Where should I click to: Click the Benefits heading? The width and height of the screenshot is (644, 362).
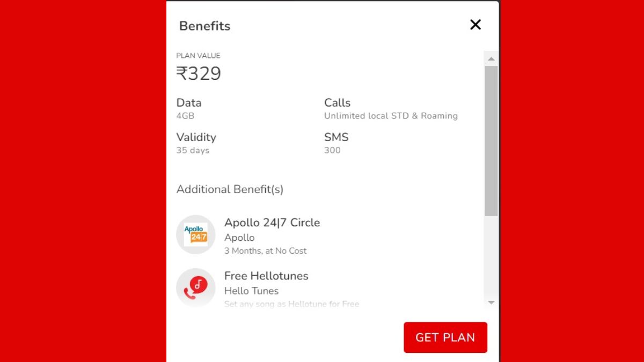[x=205, y=26]
